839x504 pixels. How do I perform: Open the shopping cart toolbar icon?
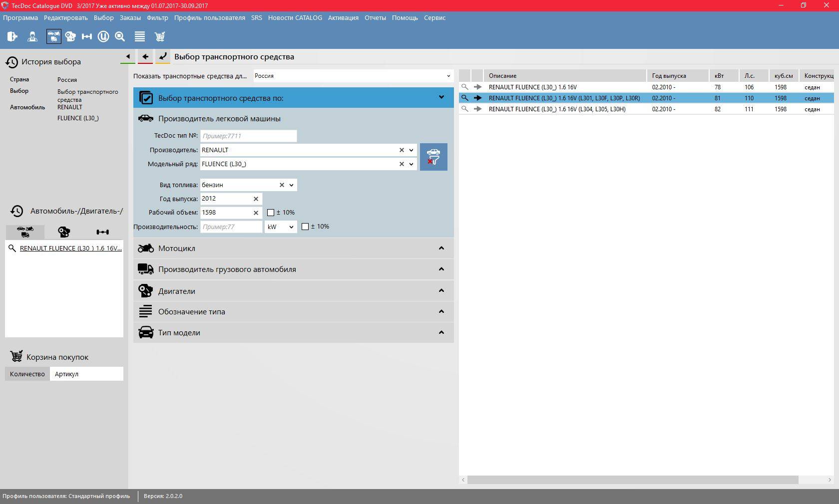click(x=160, y=36)
